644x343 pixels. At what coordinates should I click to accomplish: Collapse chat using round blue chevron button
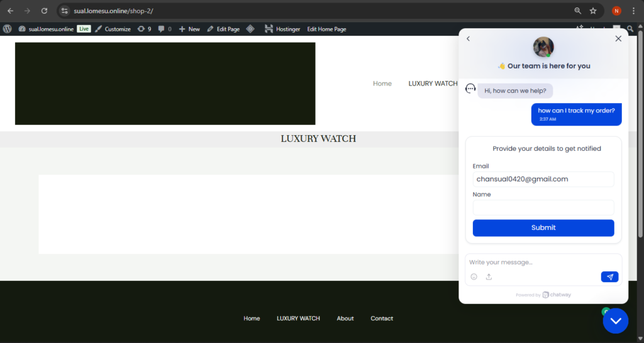pyautogui.click(x=615, y=321)
